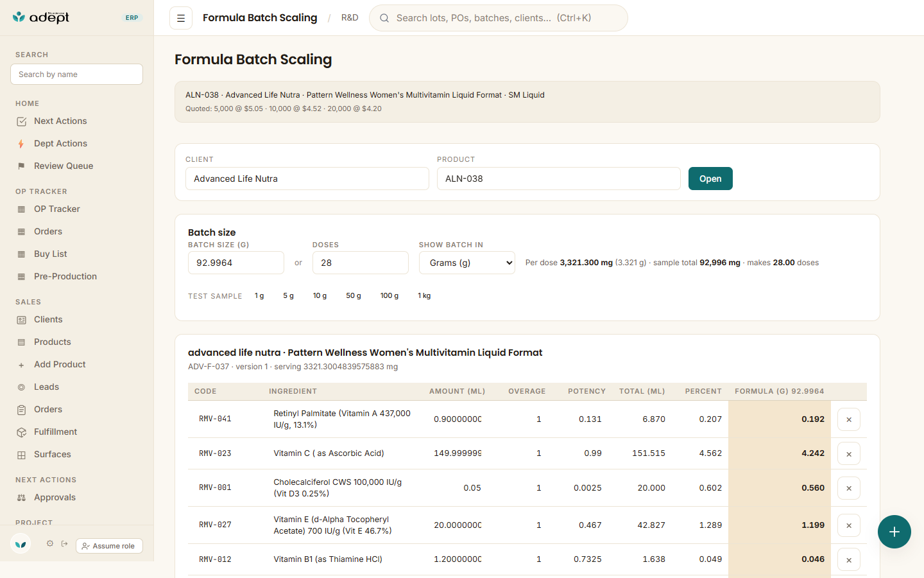Click the sidebar Search by name field
This screenshot has height=578, width=924.
(x=77, y=74)
